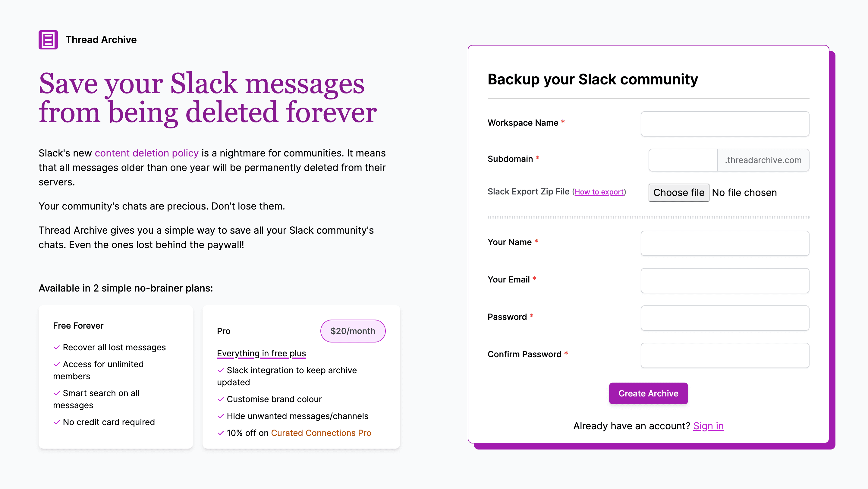The width and height of the screenshot is (868, 489).
Task: Click the Create Archive button
Action: 648,393
